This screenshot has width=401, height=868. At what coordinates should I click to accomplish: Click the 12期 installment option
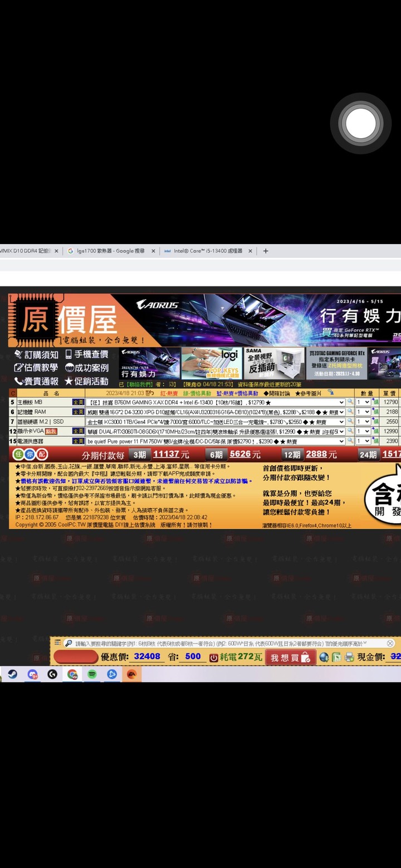click(292, 455)
